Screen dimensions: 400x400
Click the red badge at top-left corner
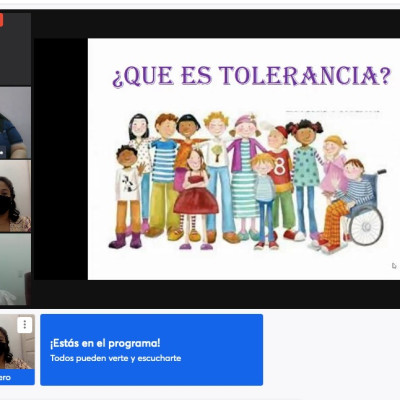pyautogui.click(x=1, y=20)
